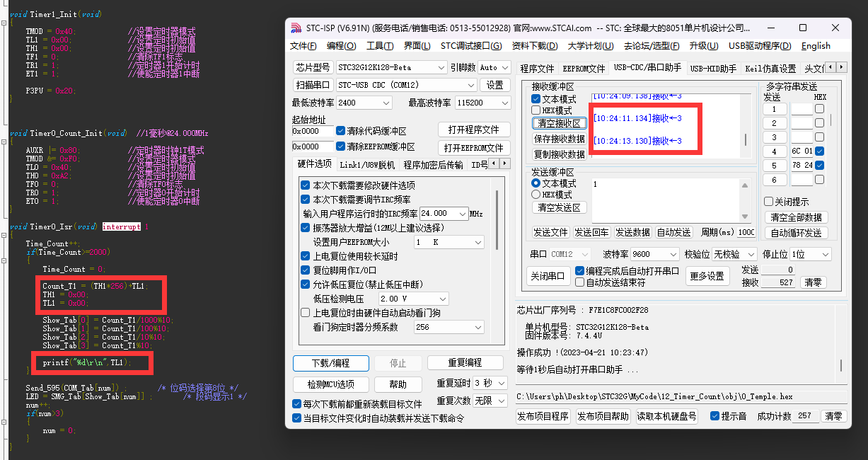Switch to the EEPROM文件 tab
Viewport: 868px width, 460px height.
point(584,69)
